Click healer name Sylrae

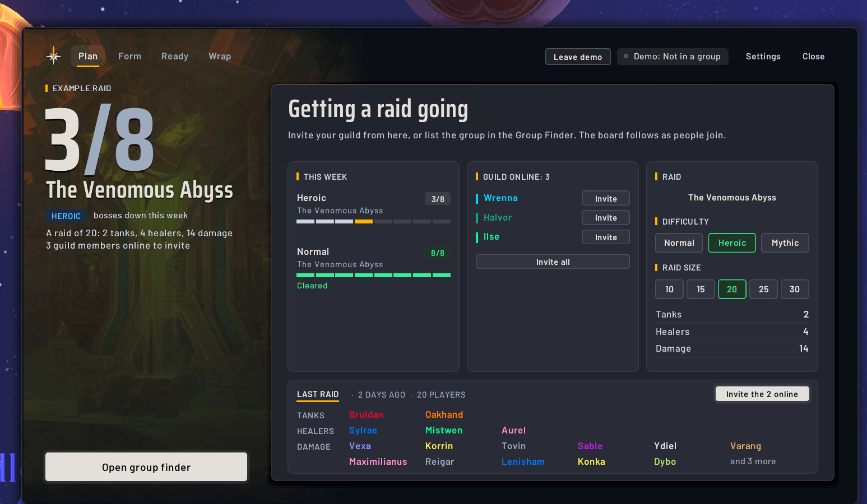click(363, 430)
